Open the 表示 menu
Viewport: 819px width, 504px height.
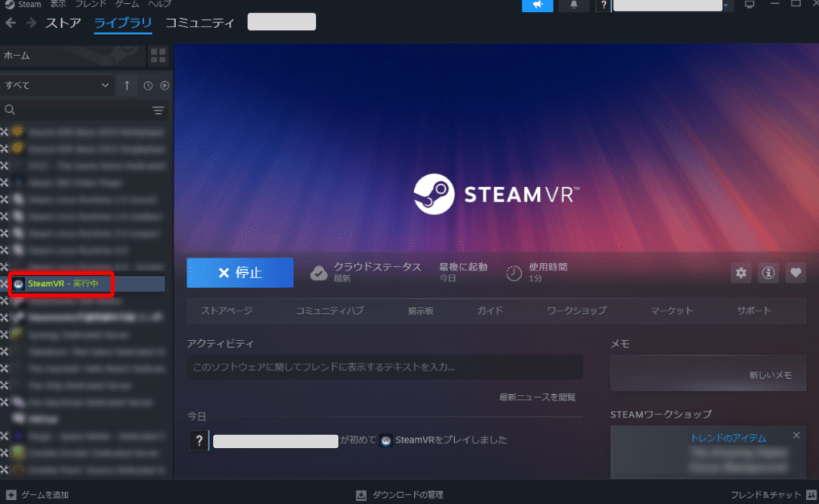tap(58, 5)
